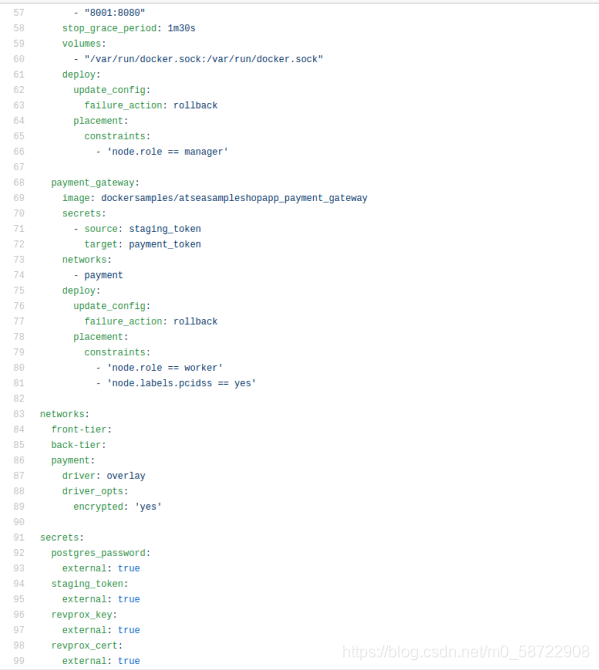
Task: Click external key on line 99
Action: pos(84,661)
